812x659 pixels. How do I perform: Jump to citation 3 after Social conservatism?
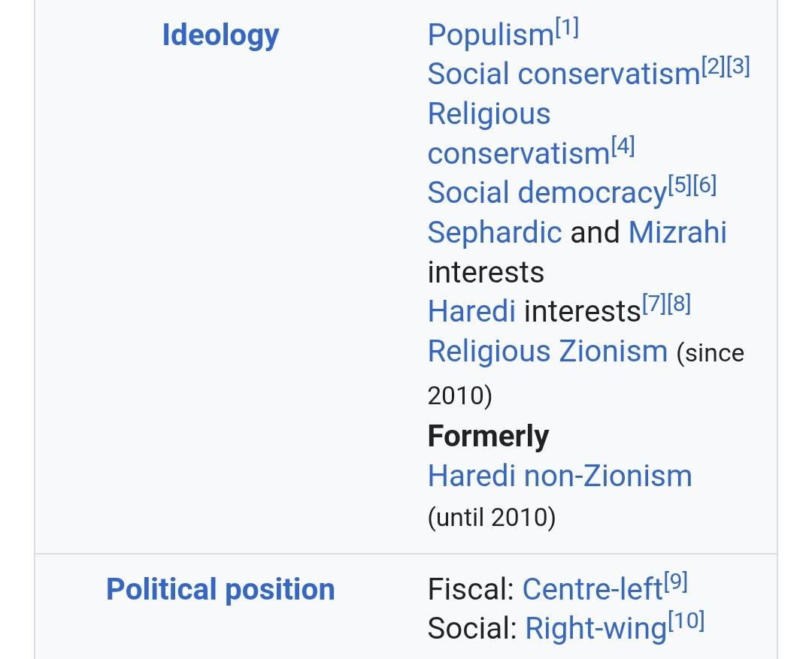(738, 68)
